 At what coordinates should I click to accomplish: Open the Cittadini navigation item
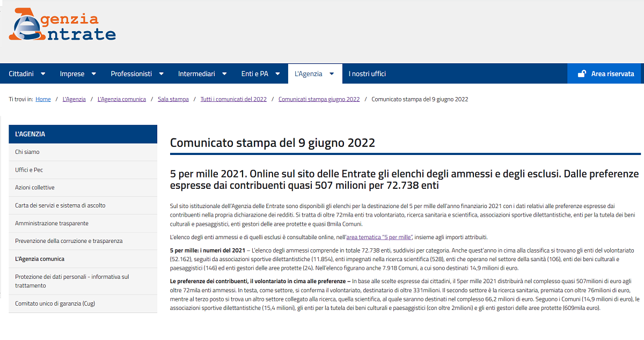pos(21,74)
